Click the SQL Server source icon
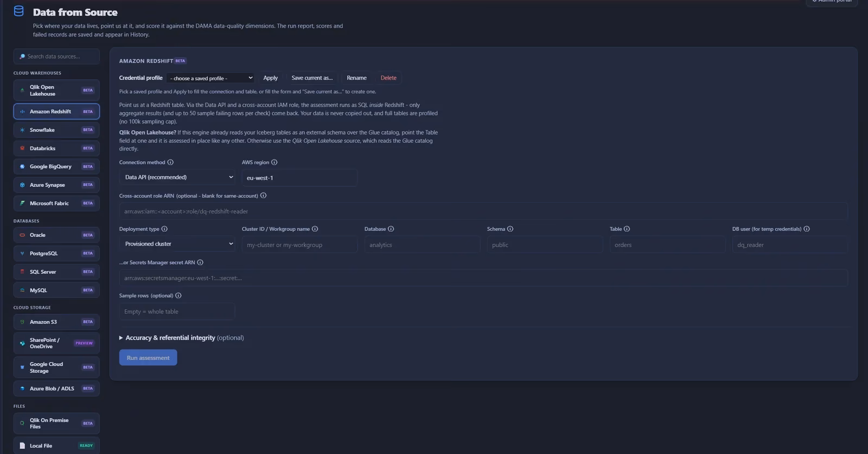Image resolution: width=868 pixels, height=454 pixels. pos(22,272)
